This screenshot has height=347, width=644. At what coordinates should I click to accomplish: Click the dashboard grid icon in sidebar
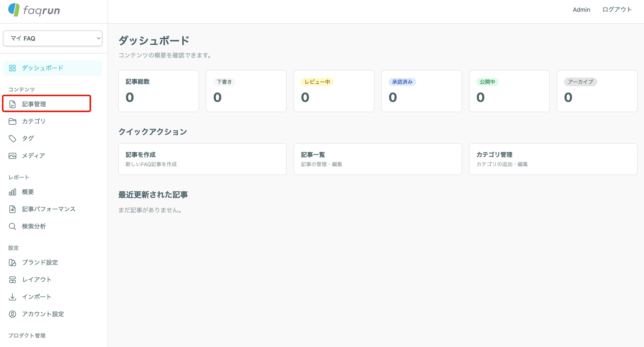point(13,68)
